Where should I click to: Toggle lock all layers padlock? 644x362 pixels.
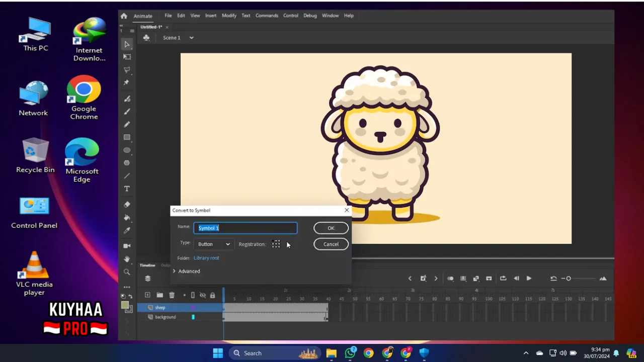click(212, 295)
